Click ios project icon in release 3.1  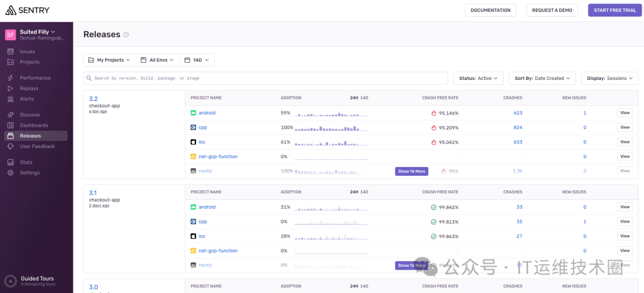[x=193, y=236]
